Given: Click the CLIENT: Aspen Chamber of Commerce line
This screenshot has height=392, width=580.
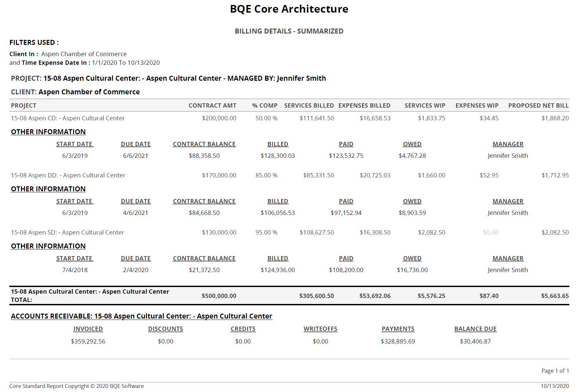Looking at the screenshot, I should (75, 92).
